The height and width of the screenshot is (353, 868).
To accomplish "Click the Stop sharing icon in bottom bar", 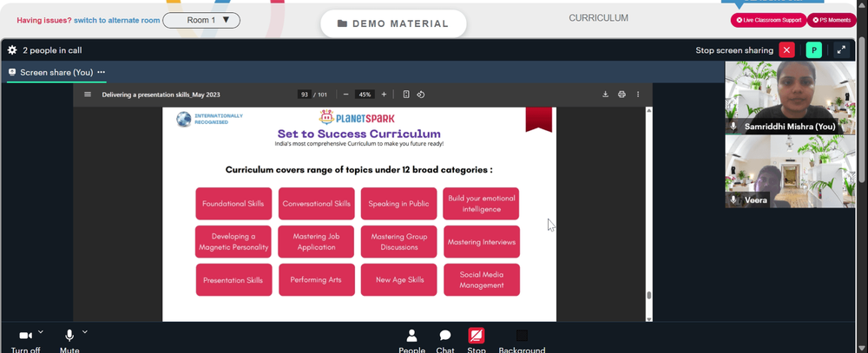I will (x=476, y=336).
